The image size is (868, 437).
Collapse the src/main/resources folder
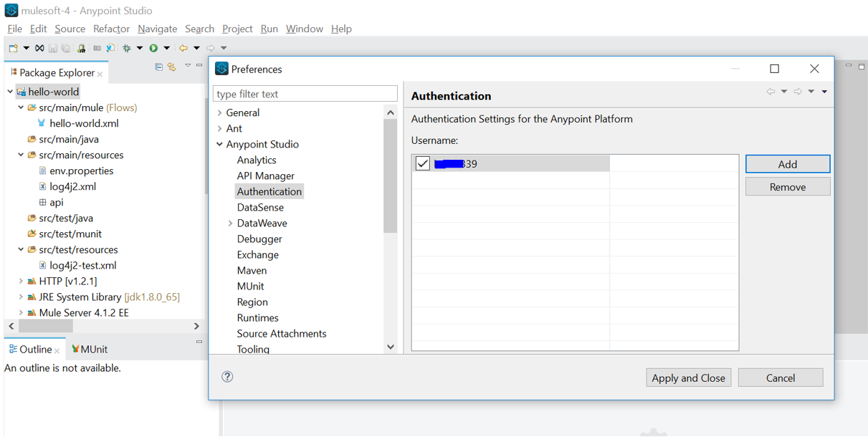click(x=21, y=155)
